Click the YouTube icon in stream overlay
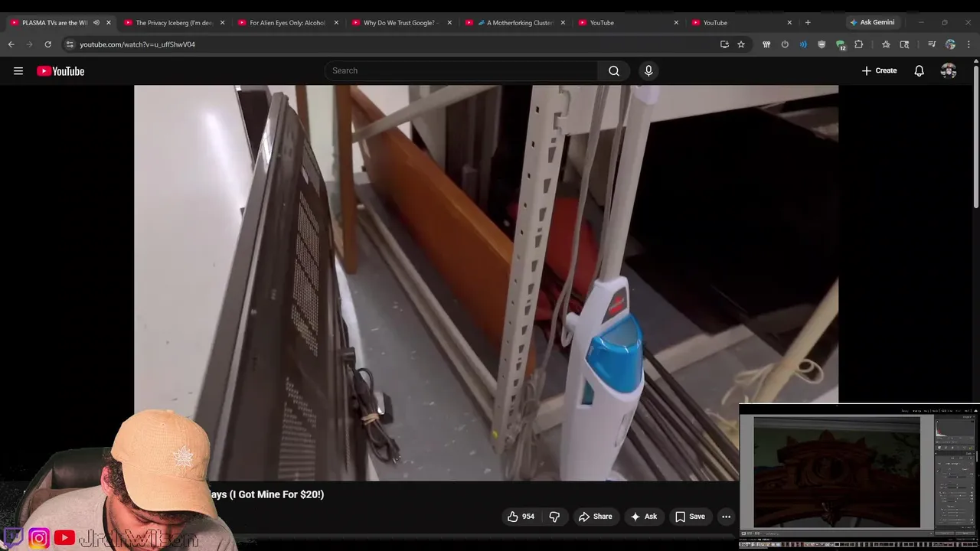 64,538
